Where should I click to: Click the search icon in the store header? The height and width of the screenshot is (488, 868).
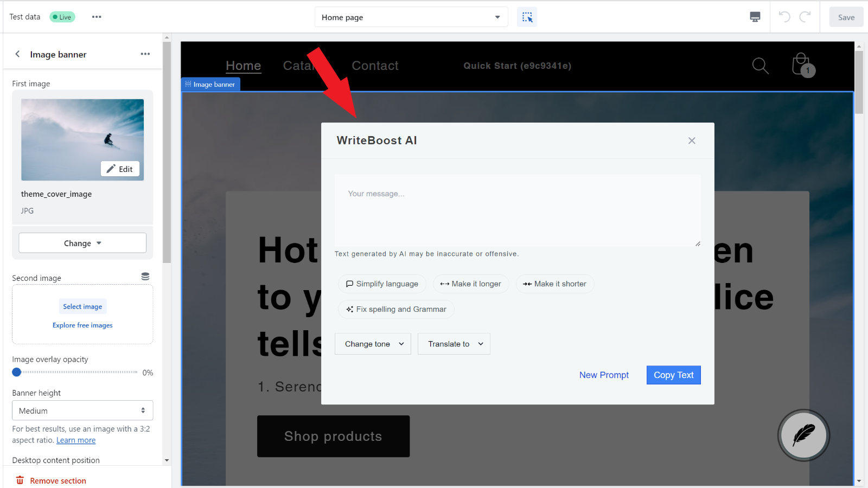coord(759,66)
